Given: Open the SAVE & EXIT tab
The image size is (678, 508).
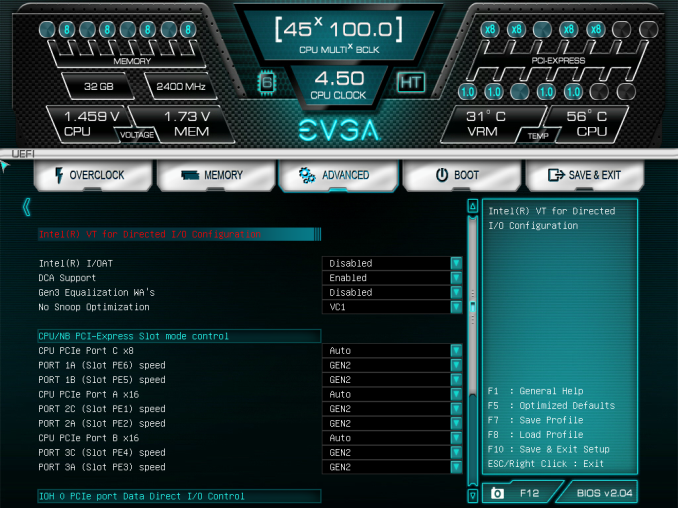Looking at the screenshot, I should 585,175.
